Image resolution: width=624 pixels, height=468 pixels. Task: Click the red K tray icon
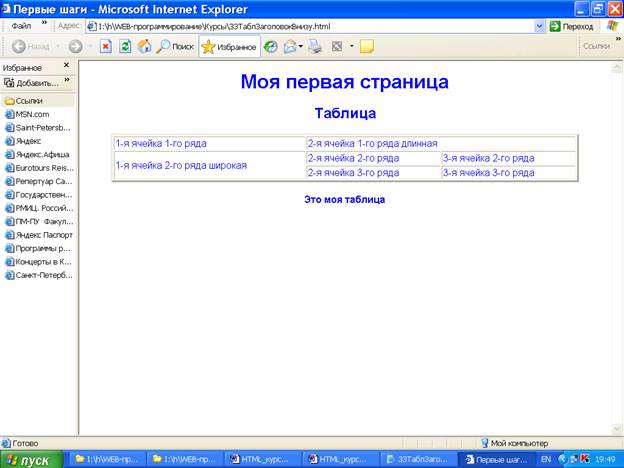click(x=585, y=459)
